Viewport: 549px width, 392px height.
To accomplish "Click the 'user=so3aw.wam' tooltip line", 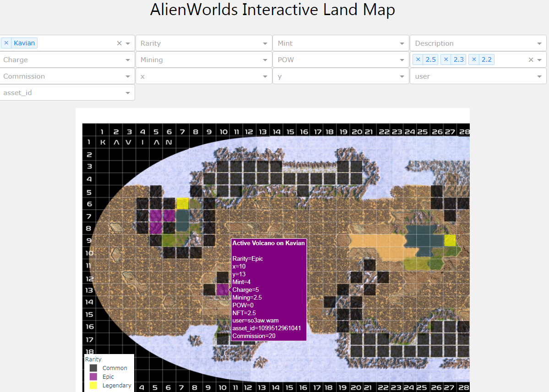I will tap(255, 320).
